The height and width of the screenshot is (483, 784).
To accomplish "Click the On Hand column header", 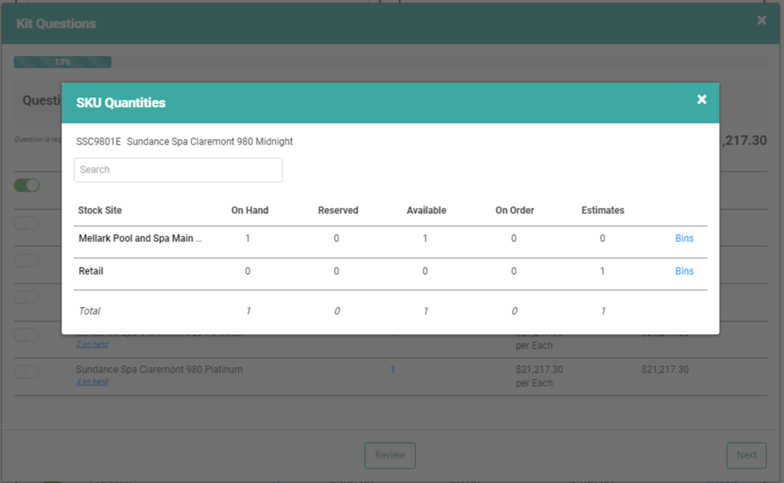I will tap(249, 211).
